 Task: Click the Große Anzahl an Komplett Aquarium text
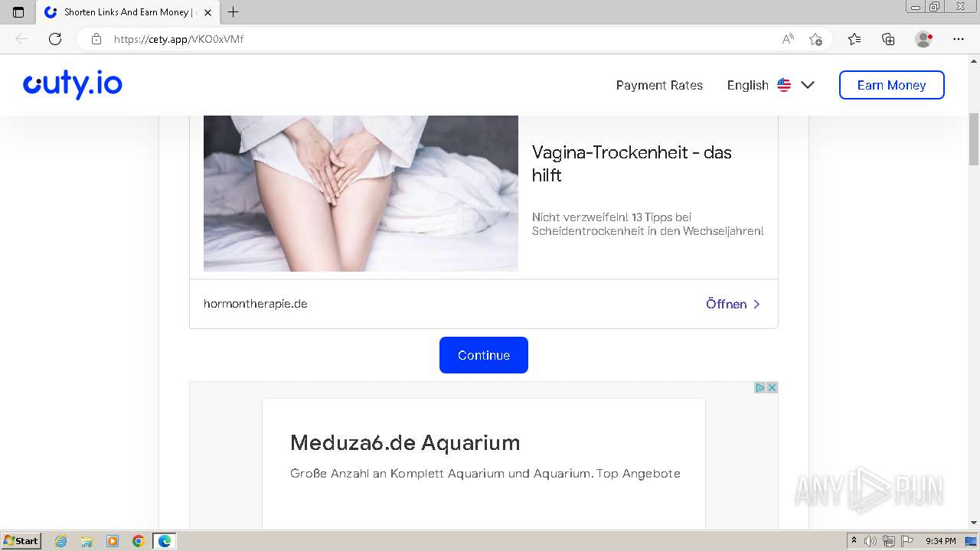[485, 474]
